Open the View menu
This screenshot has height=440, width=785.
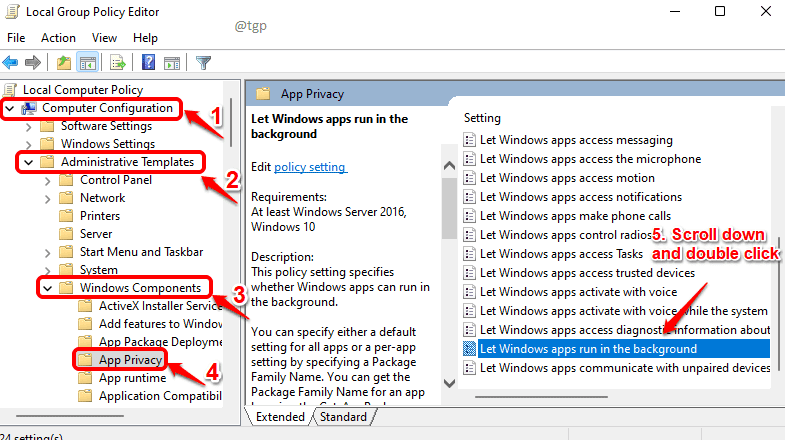tap(102, 37)
